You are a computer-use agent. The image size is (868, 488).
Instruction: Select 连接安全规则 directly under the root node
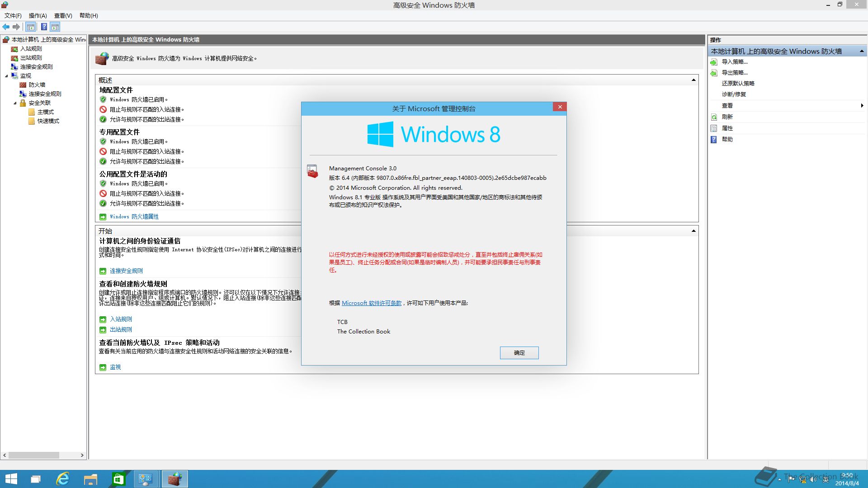(x=36, y=67)
